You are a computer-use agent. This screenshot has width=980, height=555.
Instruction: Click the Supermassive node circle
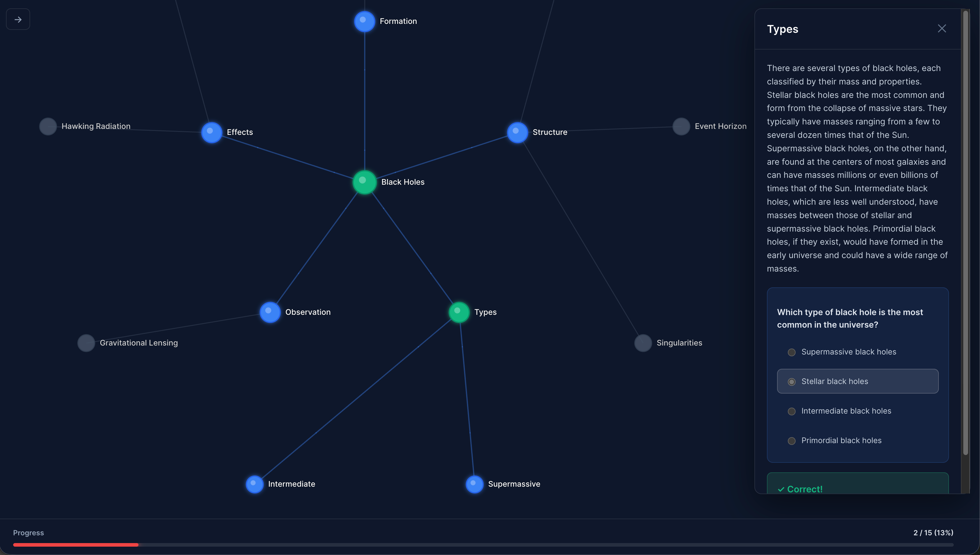[x=474, y=484]
